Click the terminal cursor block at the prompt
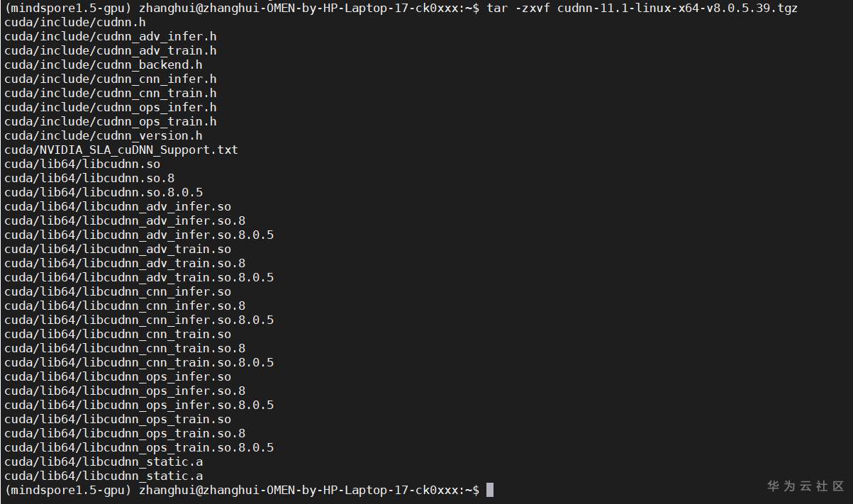This screenshot has width=853, height=504. click(489, 490)
